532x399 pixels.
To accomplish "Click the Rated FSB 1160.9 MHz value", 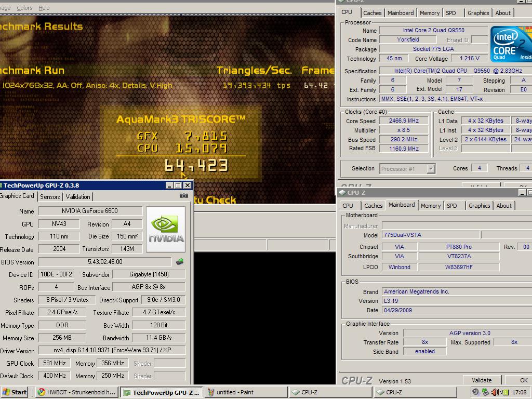I will coord(404,149).
